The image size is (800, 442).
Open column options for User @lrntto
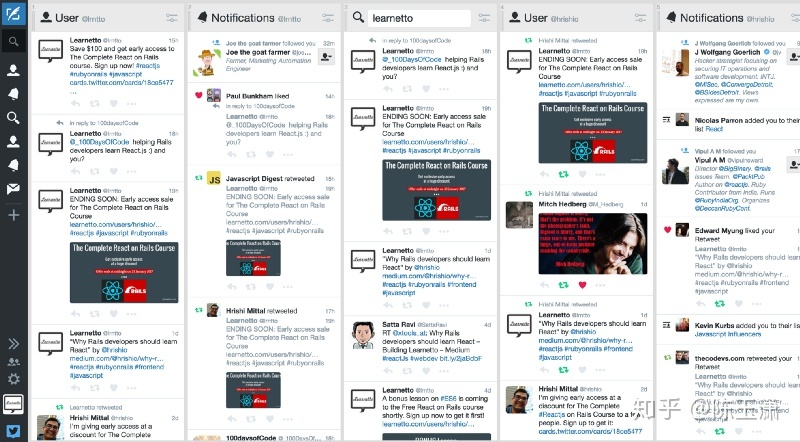click(x=171, y=18)
